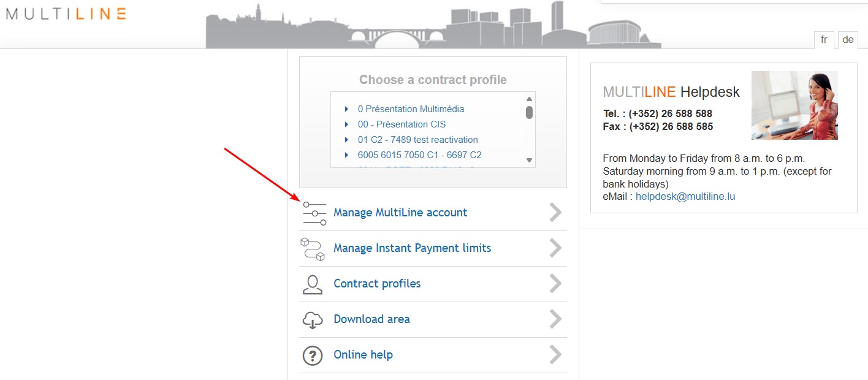
Task: Click the MULTILINE logo
Action: (x=66, y=14)
